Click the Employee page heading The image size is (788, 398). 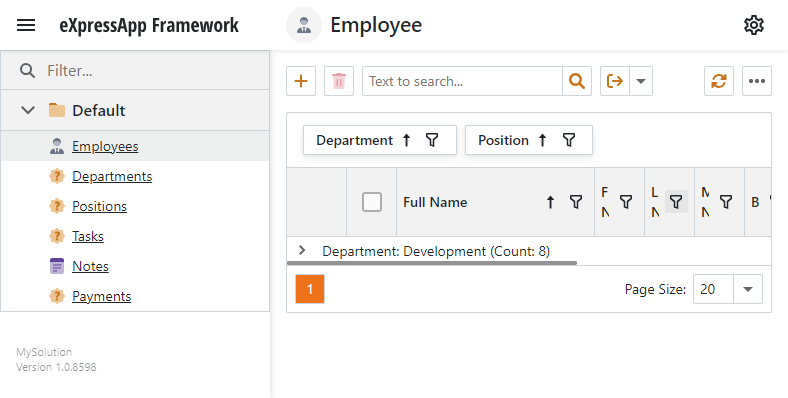(376, 25)
